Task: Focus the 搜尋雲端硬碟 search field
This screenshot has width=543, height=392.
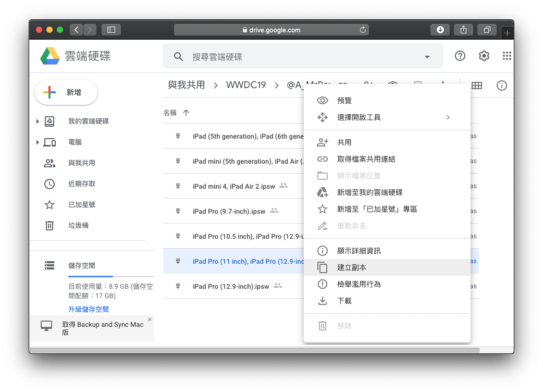Action: point(303,56)
